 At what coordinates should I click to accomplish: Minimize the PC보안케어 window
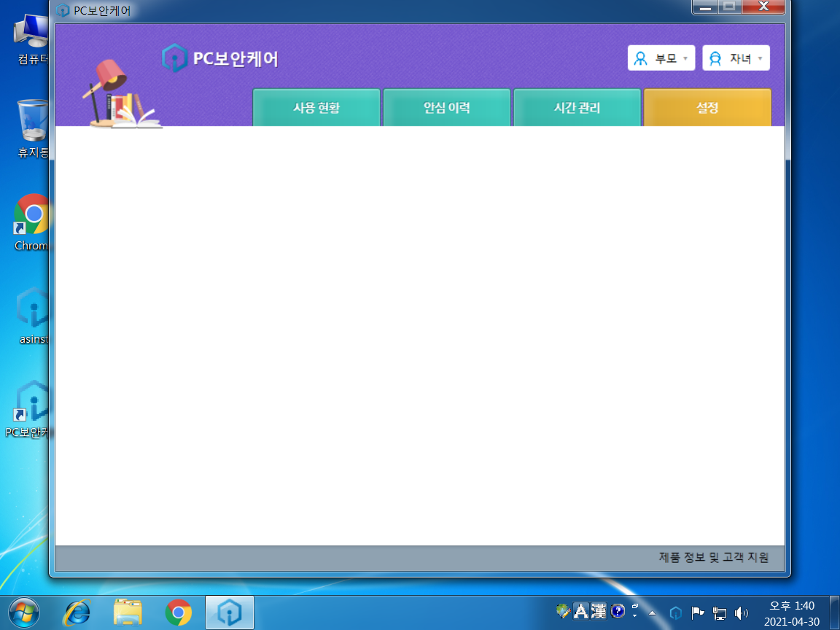(x=705, y=7)
